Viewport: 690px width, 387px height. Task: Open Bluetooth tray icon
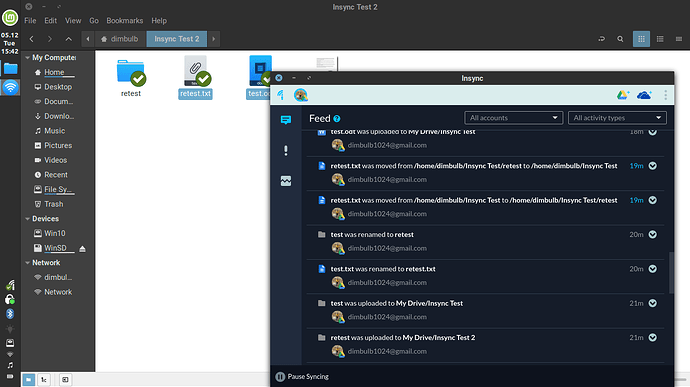tap(10, 313)
